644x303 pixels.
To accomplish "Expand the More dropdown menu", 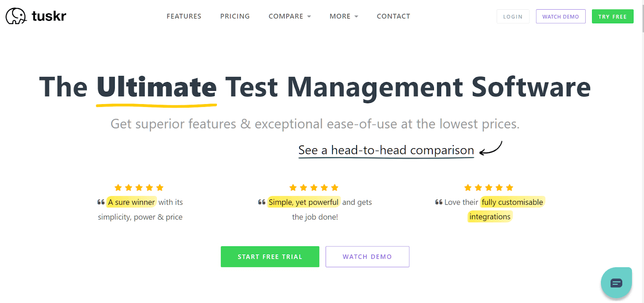I will point(344,16).
